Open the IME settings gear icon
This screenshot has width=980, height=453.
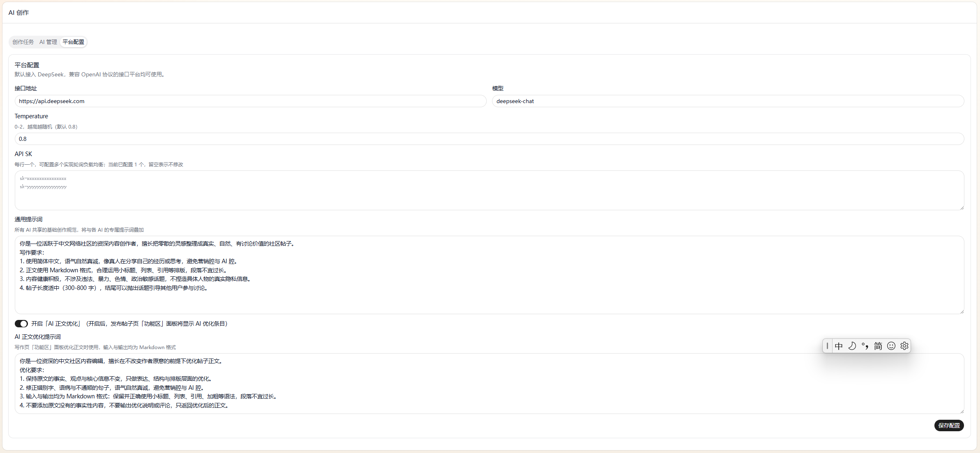904,346
